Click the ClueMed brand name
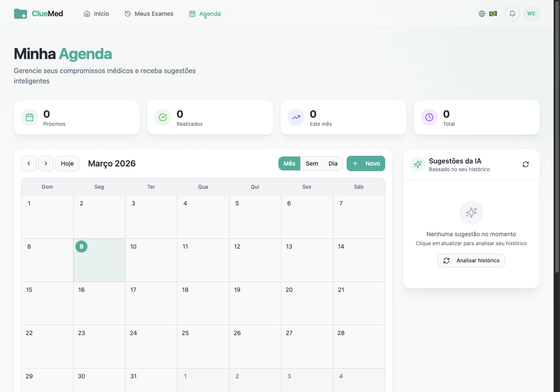Viewport: 560px width, 392px height. pos(48,14)
